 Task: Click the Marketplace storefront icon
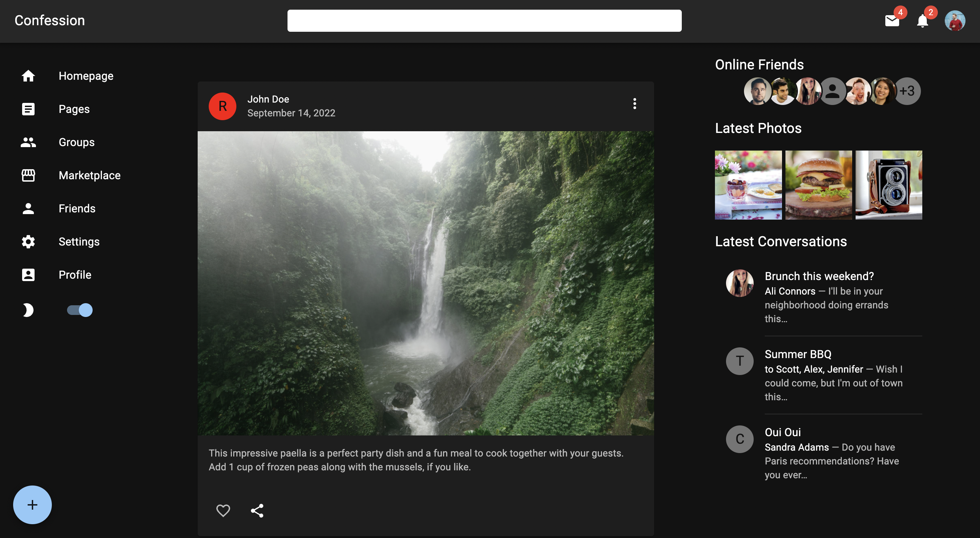[28, 175]
